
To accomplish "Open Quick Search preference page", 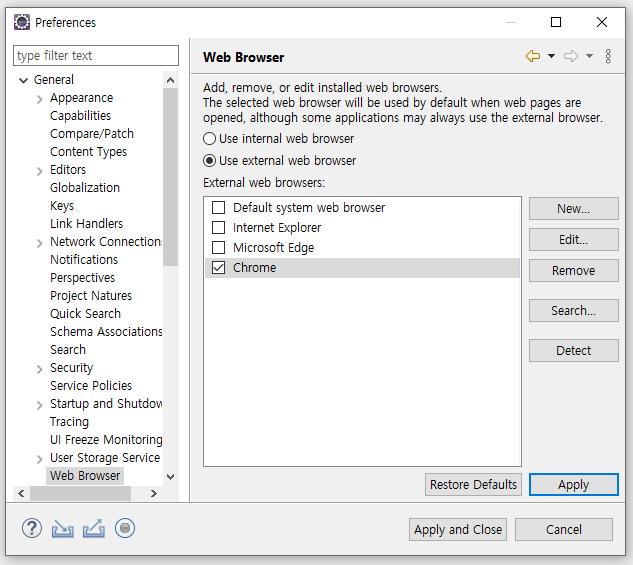I will pyautogui.click(x=85, y=314).
